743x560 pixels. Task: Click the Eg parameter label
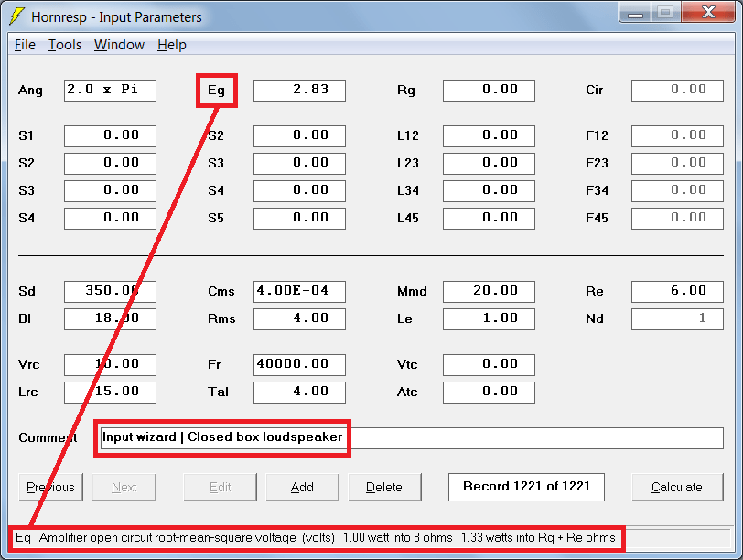pyautogui.click(x=217, y=90)
